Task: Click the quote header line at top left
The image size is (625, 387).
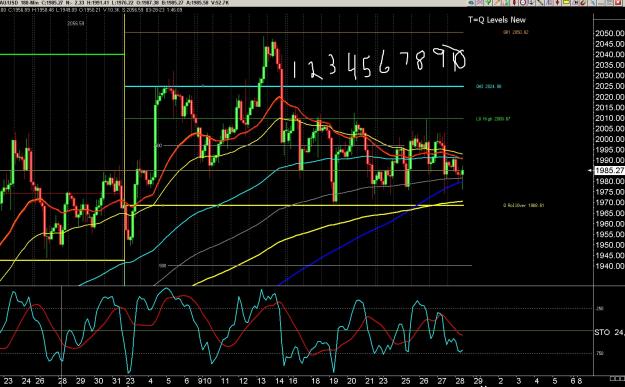Action: 115,3
